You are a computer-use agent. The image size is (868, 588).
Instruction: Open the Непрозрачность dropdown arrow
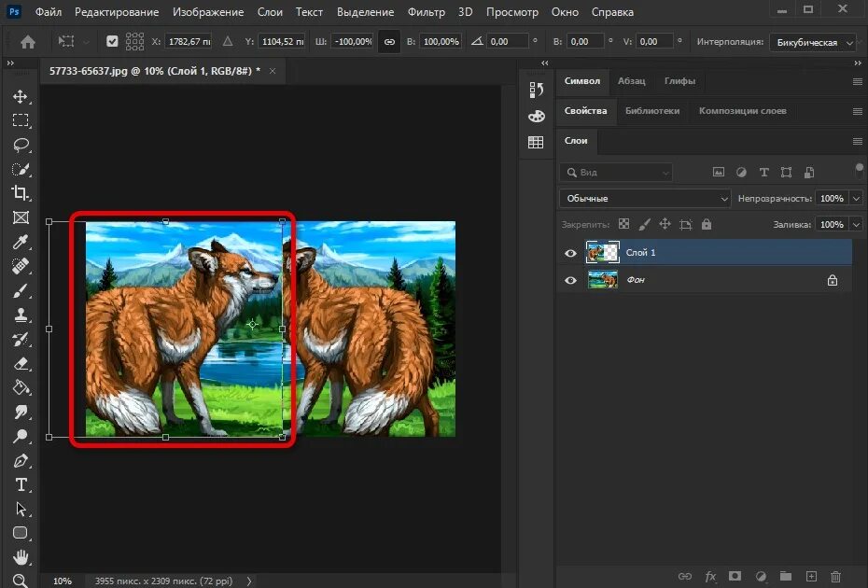(x=857, y=198)
